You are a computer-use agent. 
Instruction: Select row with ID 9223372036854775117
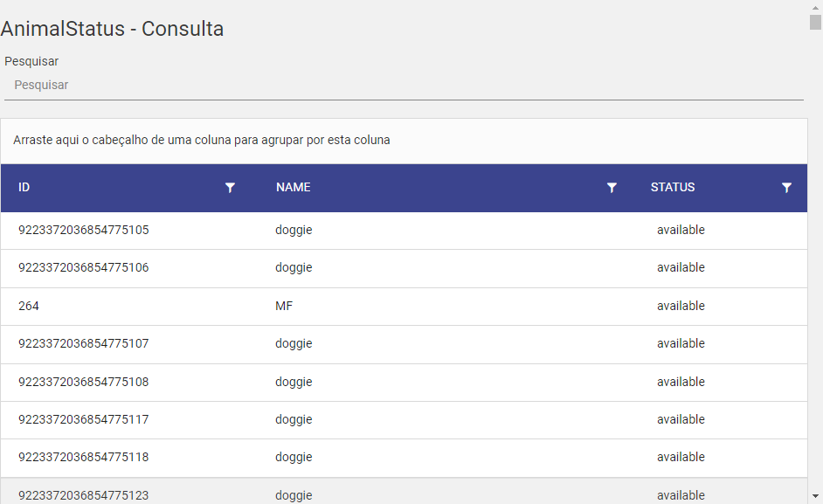pos(404,420)
